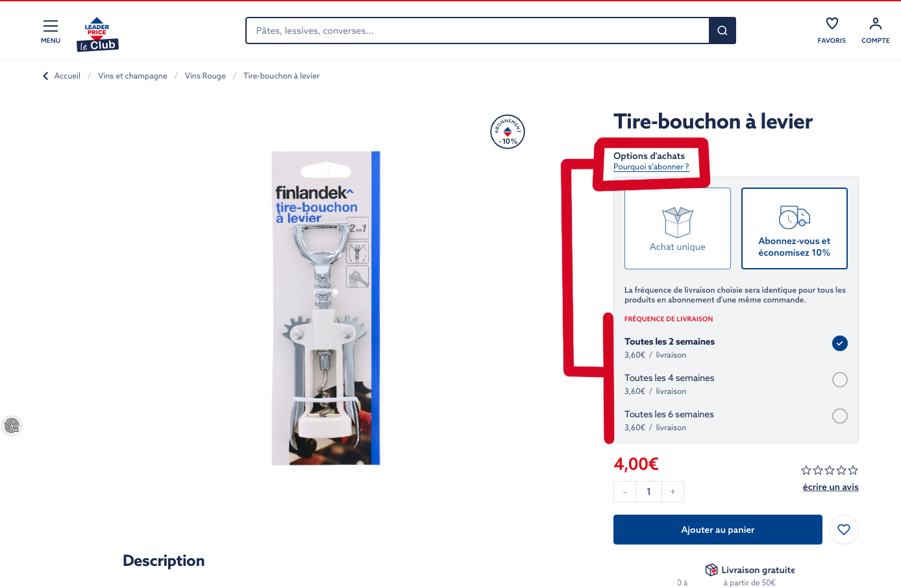Go back using the Accueil chevron
Image resolution: width=901 pixels, height=588 pixels.
click(x=45, y=76)
